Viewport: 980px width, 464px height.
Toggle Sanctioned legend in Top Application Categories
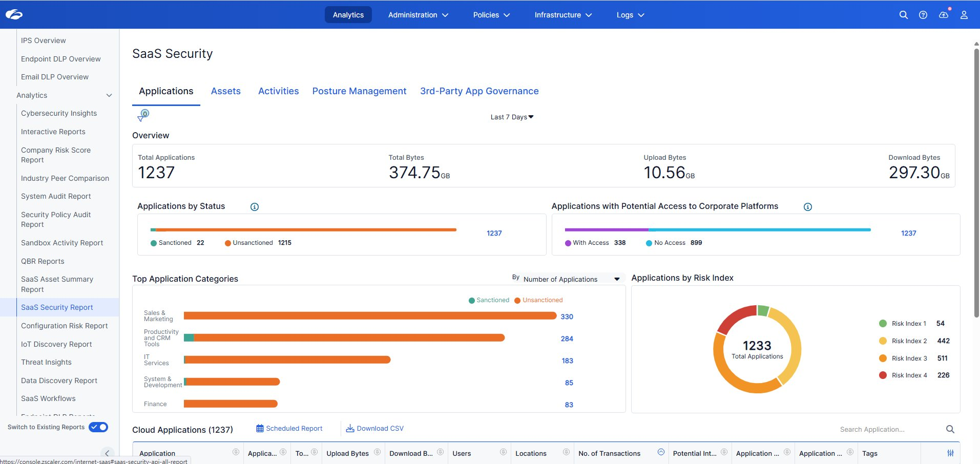coord(489,300)
